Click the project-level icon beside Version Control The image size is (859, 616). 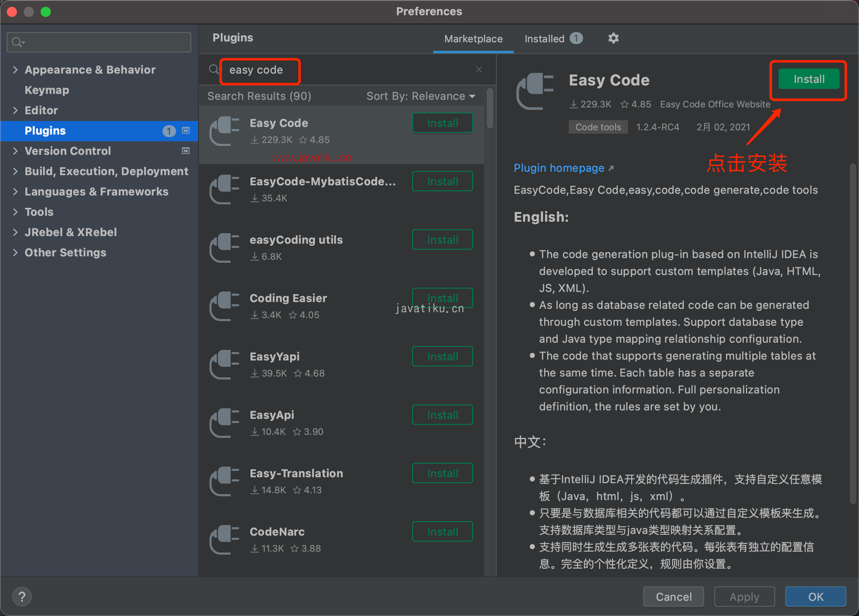coord(185,151)
